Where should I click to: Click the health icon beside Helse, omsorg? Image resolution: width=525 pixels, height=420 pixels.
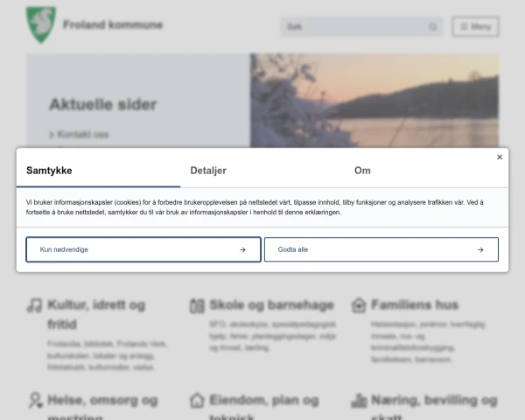(x=35, y=400)
